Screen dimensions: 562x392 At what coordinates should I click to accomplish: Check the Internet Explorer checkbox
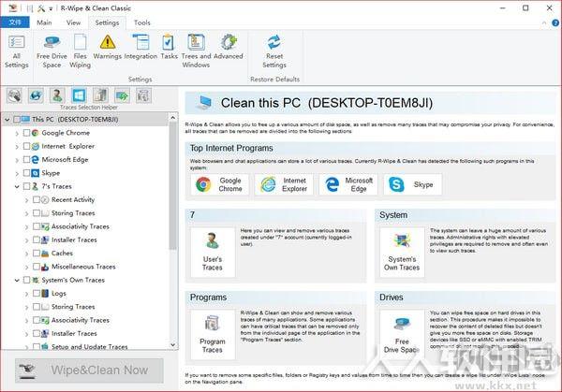(x=26, y=146)
